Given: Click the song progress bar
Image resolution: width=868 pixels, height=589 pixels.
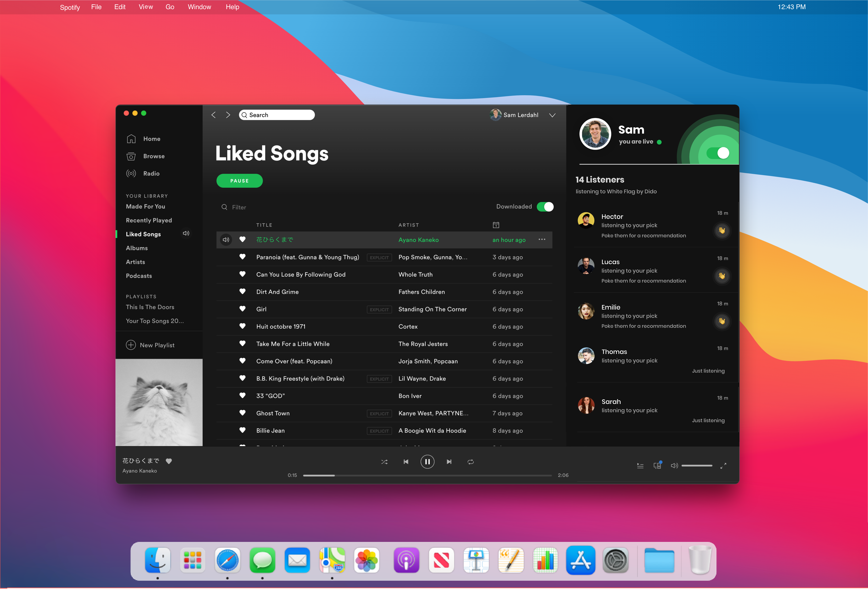Looking at the screenshot, I should [427, 476].
